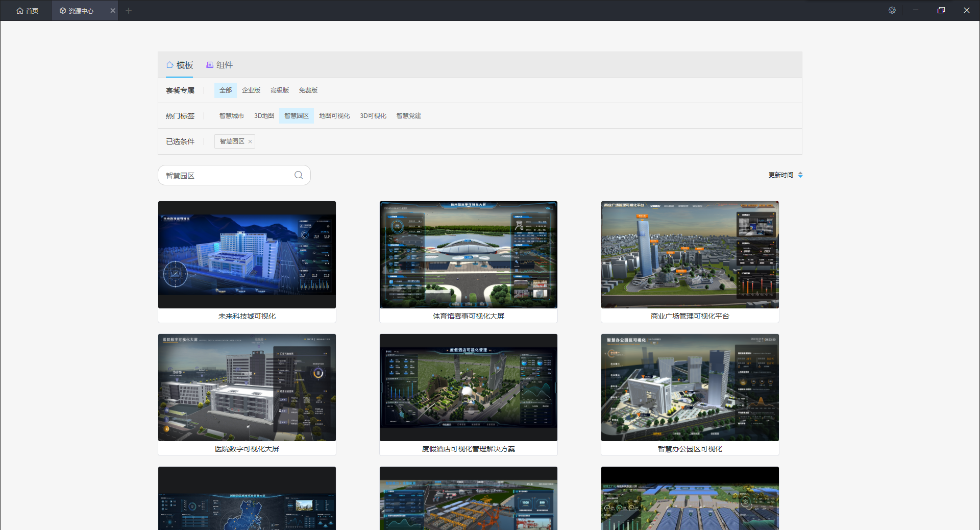Select the 组件 tab
This screenshot has height=530, width=980.
coord(219,65)
